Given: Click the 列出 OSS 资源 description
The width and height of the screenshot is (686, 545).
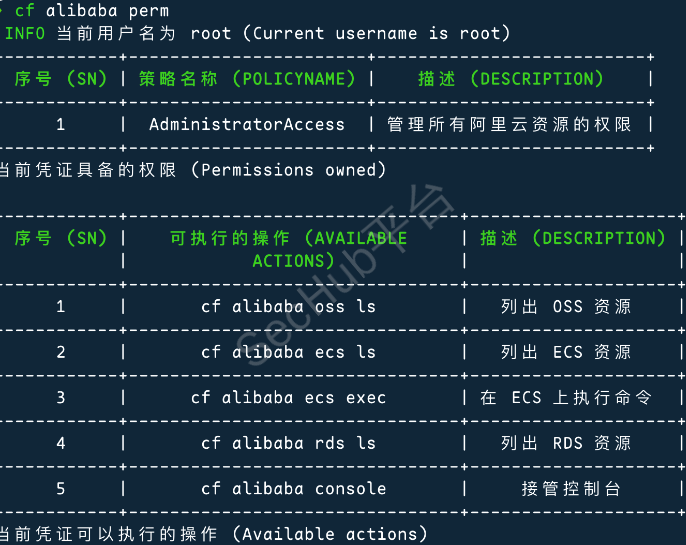Looking at the screenshot, I should coord(566,306).
